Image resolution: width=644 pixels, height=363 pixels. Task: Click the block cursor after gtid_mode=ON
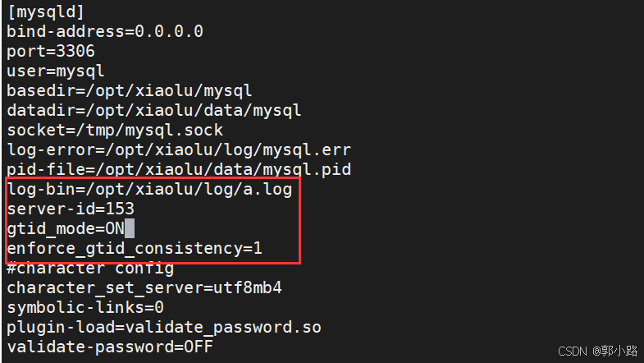point(130,228)
